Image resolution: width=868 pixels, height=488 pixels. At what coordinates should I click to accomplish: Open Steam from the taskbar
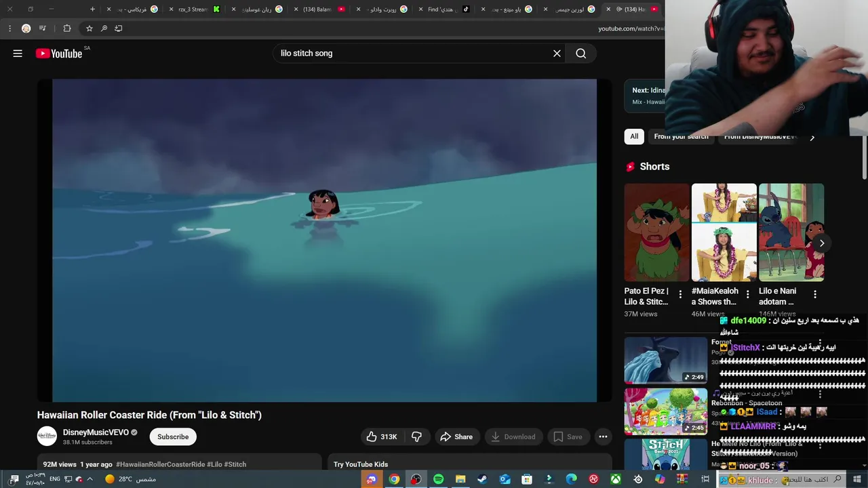482,479
